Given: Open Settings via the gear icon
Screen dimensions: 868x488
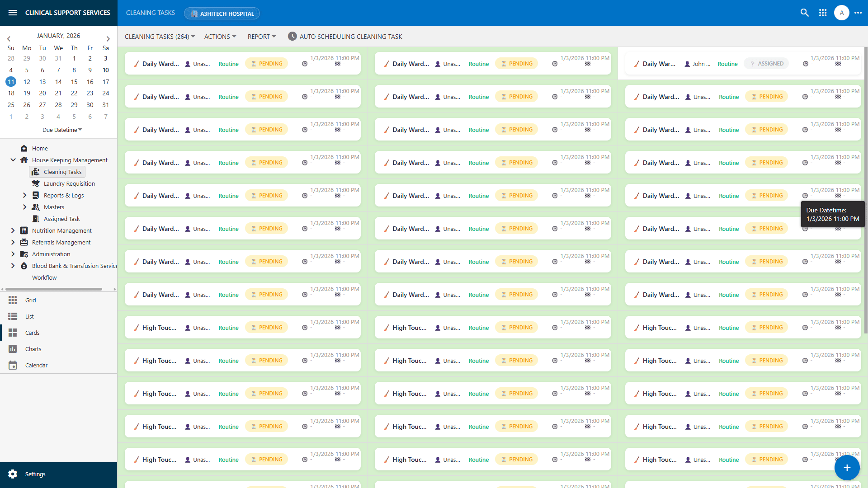Looking at the screenshot, I should click(14, 474).
